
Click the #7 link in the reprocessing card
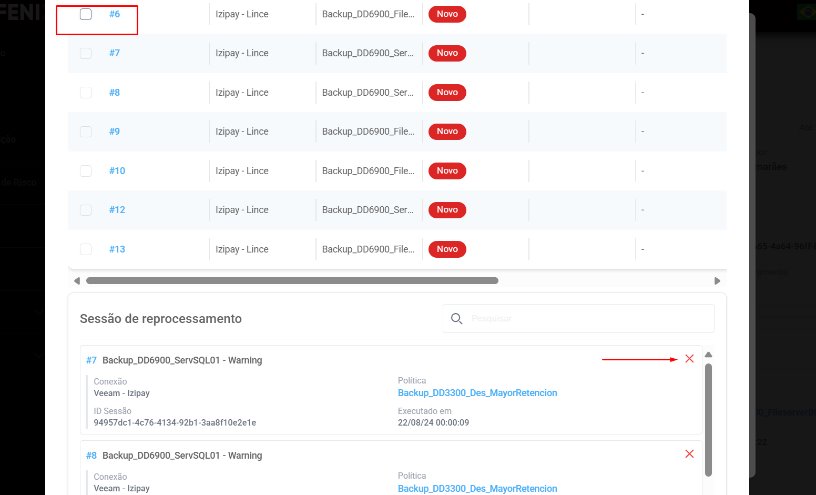[91, 360]
